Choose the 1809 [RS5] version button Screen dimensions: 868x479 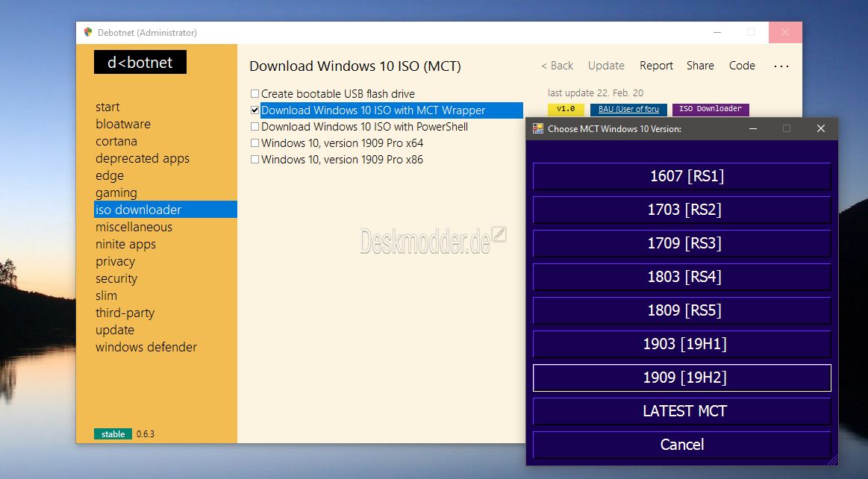pos(682,310)
